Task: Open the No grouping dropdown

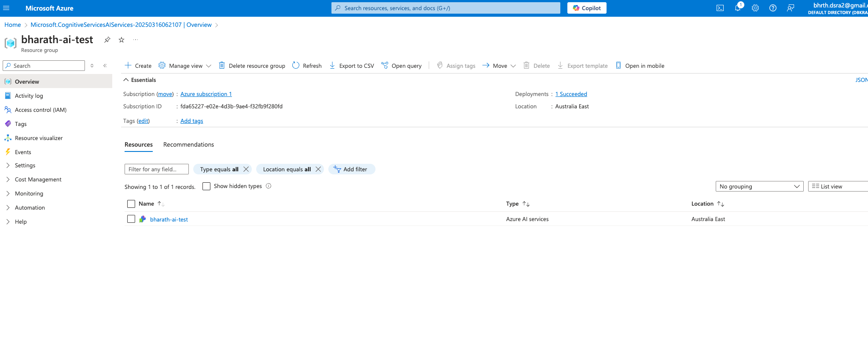Action: click(x=760, y=186)
